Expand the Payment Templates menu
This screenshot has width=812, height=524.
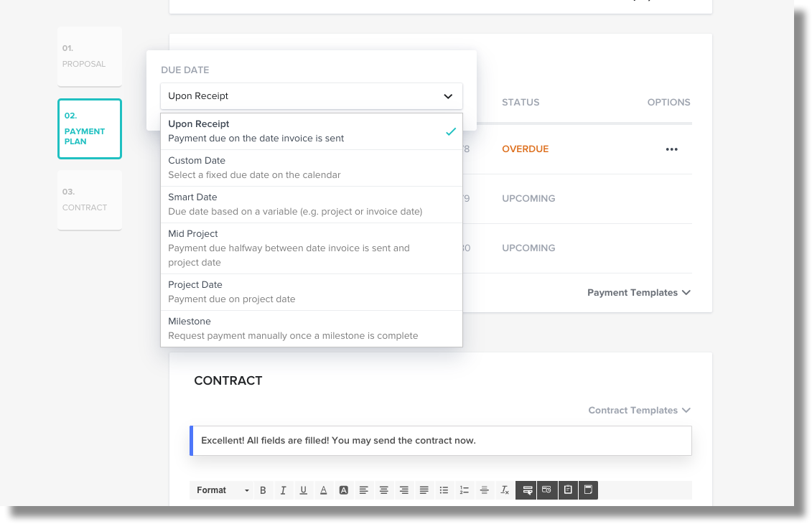tap(638, 293)
